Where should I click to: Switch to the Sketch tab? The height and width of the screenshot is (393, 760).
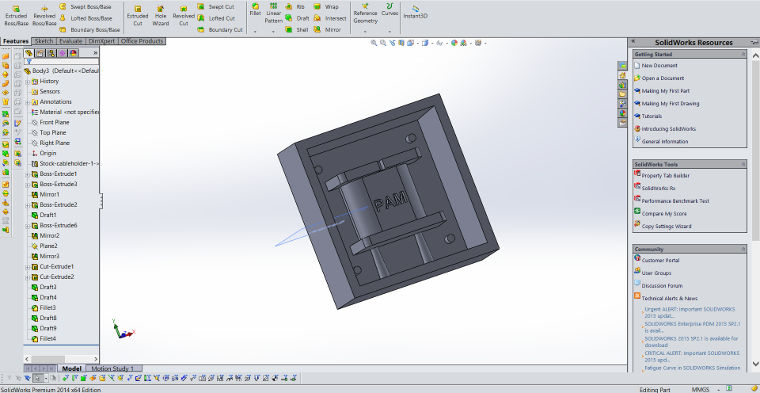click(x=44, y=41)
